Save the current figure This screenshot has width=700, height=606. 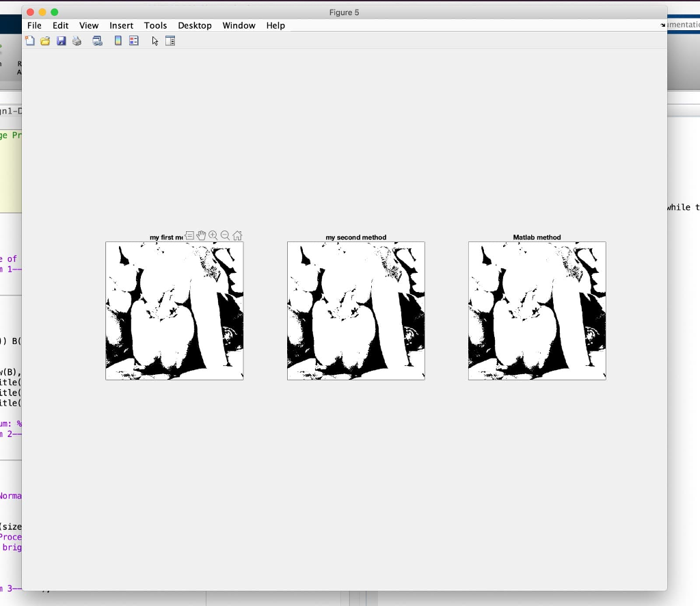click(62, 40)
